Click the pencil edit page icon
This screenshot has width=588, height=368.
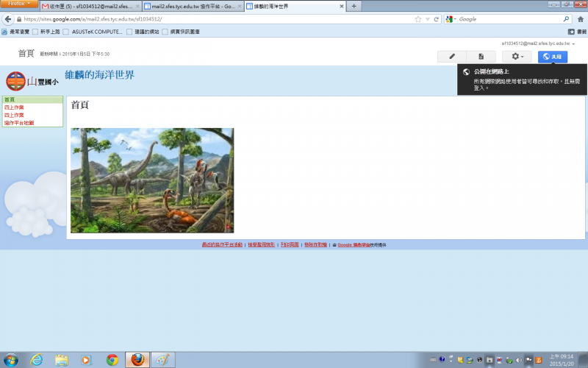[452, 57]
